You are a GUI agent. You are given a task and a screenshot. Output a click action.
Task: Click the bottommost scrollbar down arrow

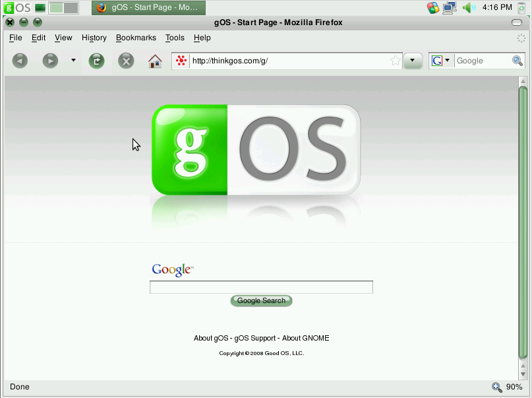tap(523, 374)
